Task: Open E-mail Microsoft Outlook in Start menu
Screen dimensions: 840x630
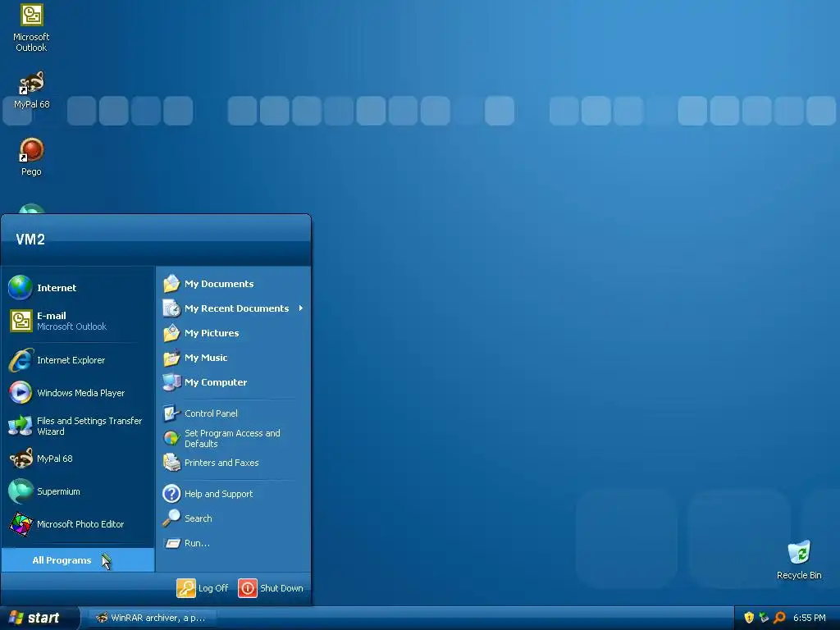Action: tap(78, 321)
